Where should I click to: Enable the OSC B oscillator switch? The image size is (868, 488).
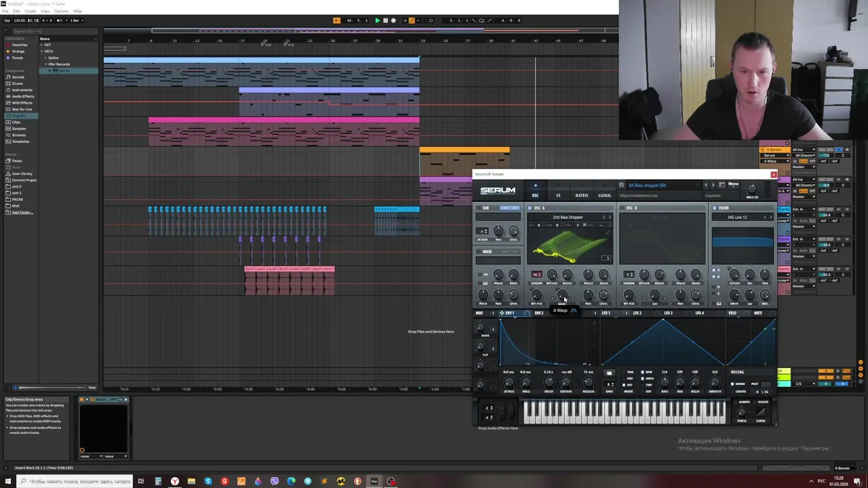click(x=622, y=208)
